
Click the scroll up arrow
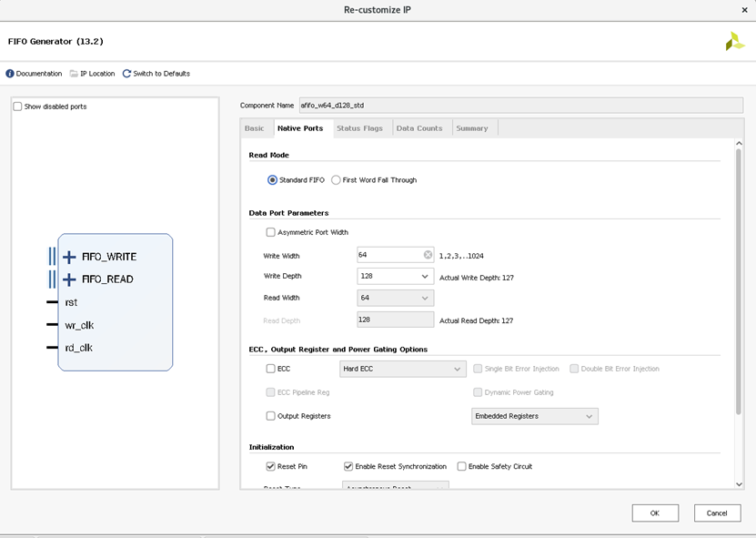(x=739, y=143)
